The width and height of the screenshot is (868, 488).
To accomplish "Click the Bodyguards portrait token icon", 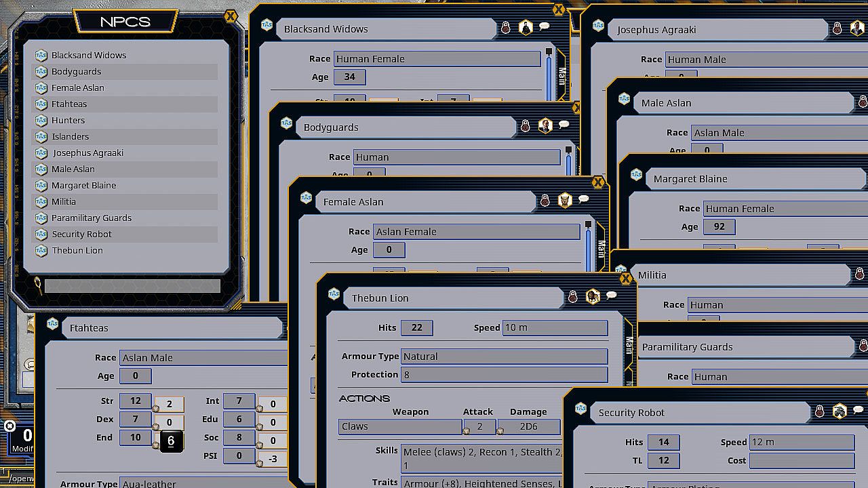I will (x=545, y=126).
